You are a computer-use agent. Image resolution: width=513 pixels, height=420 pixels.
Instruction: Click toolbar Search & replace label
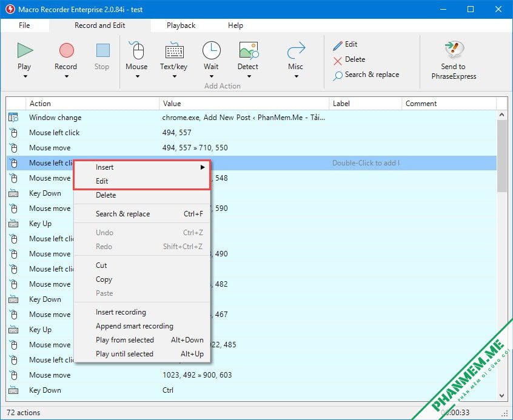coord(372,75)
